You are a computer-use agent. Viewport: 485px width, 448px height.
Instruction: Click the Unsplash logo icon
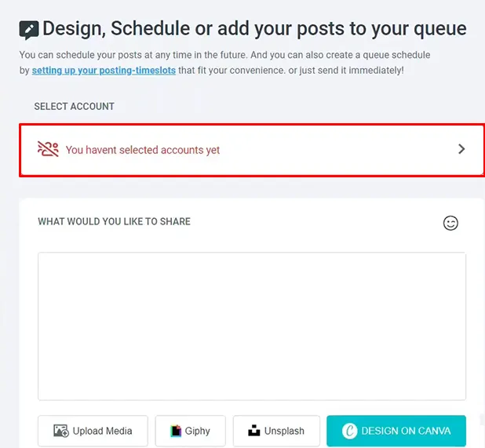tap(253, 431)
